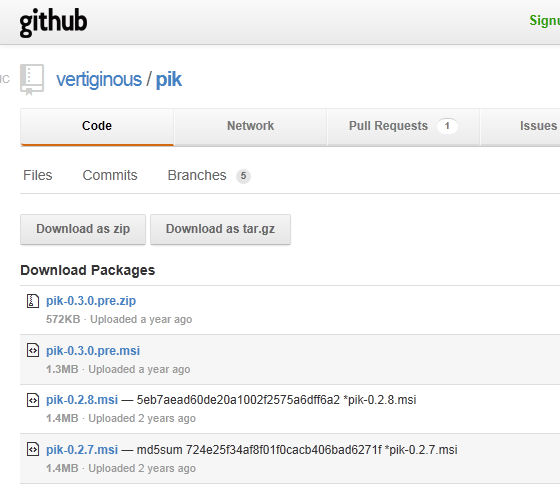The width and height of the screenshot is (560, 495).
Task: Click zip file icon beside pik-0.3.0.pre.zip
Action: pos(33,301)
